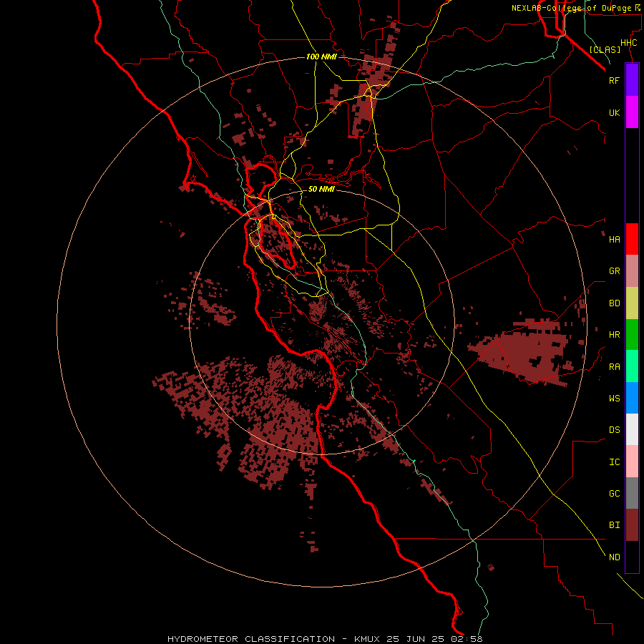Click the RF purple legend swatch
Screen dimensions: 644x644
point(632,80)
